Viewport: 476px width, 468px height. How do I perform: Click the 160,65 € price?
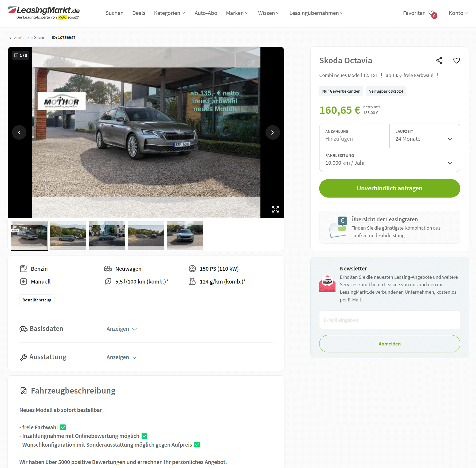(x=340, y=110)
